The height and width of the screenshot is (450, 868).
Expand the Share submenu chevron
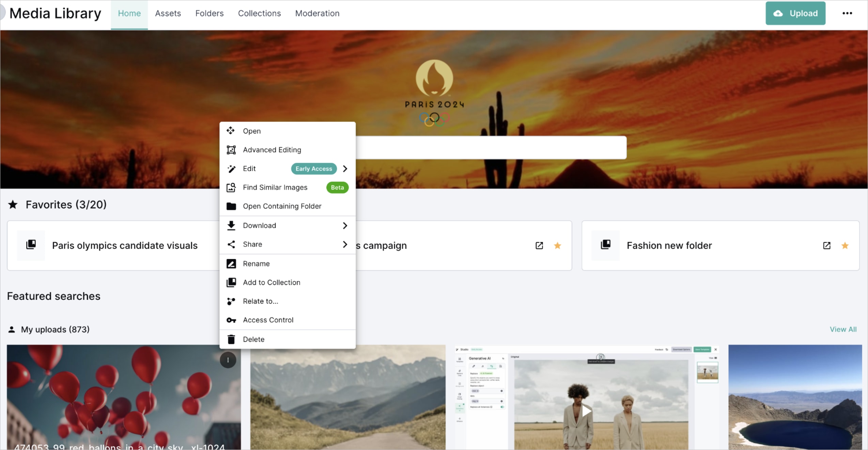[345, 244]
